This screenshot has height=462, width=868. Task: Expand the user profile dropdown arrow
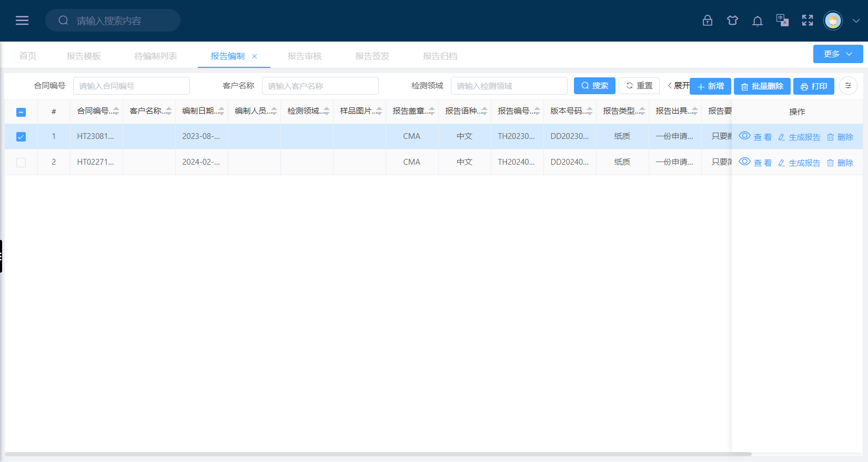[856, 21]
